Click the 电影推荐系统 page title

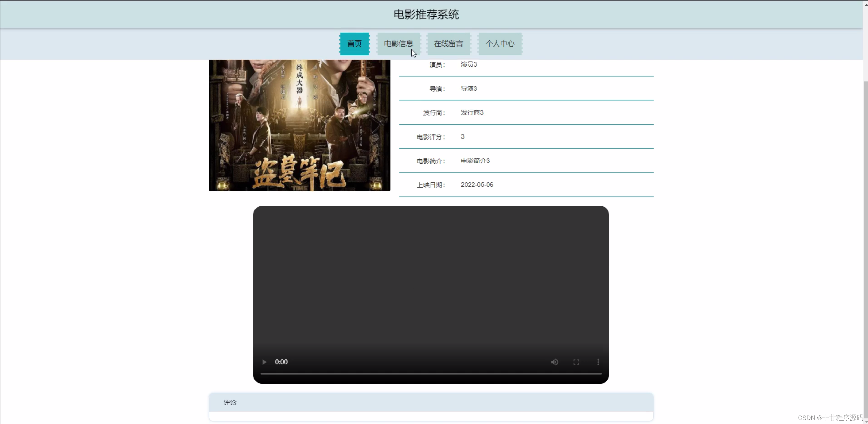(x=426, y=14)
